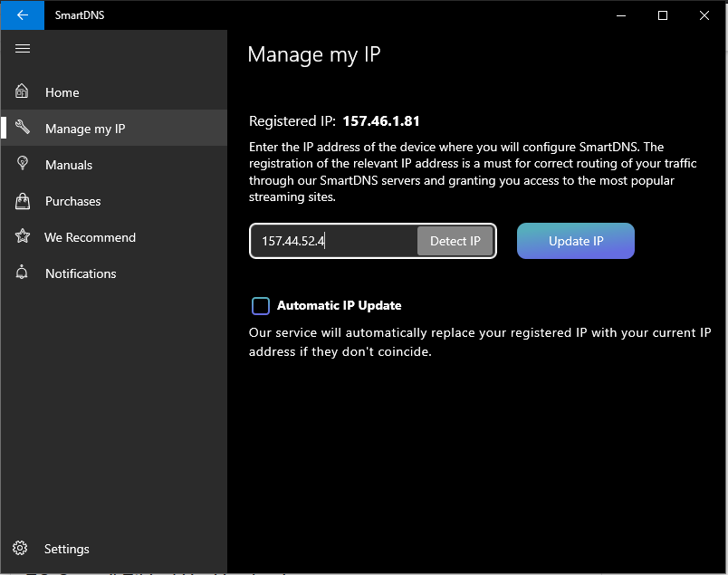728x575 pixels.
Task: Go to the Manuals section
Action: click(x=114, y=165)
